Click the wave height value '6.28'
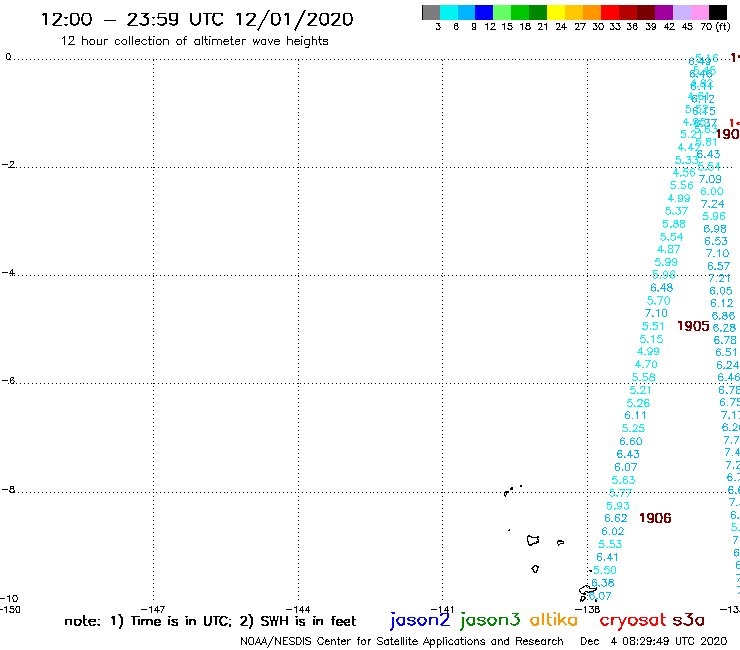 (x=724, y=328)
